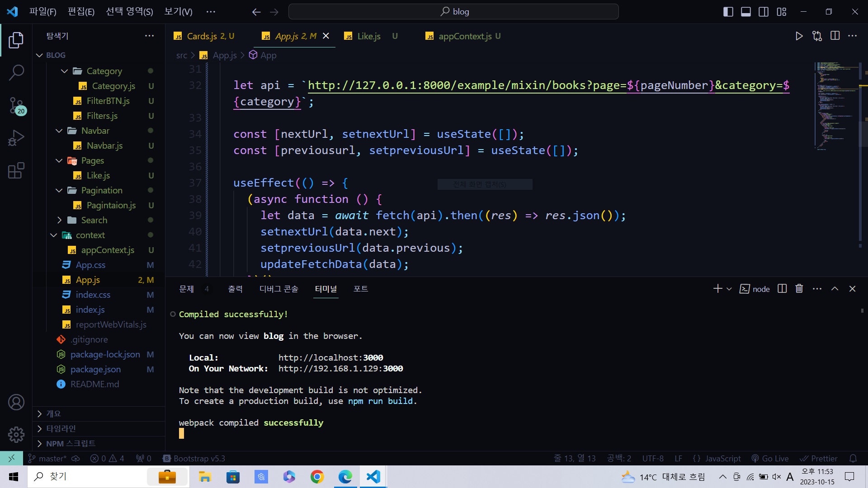868x488 pixels.
Task: Open the Manage gear icon
Action: (16, 435)
